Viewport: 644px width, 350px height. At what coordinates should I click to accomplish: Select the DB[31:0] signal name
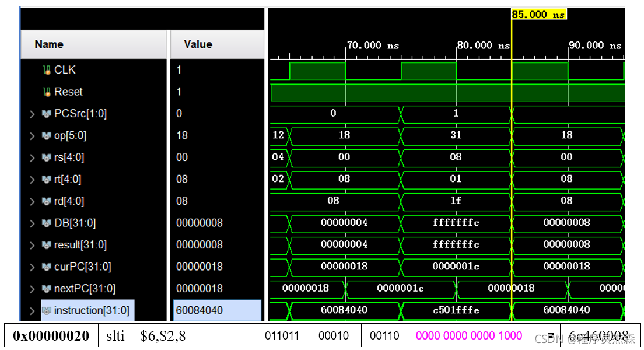75,223
